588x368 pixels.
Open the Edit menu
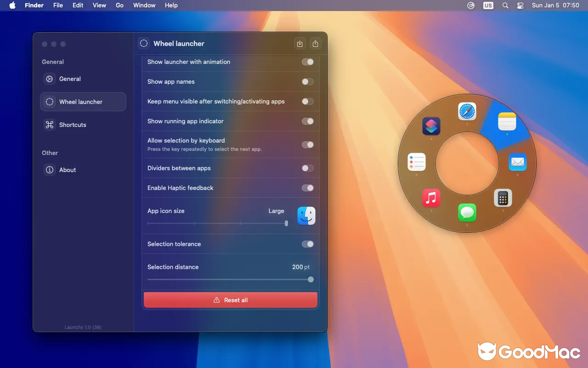pyautogui.click(x=78, y=6)
